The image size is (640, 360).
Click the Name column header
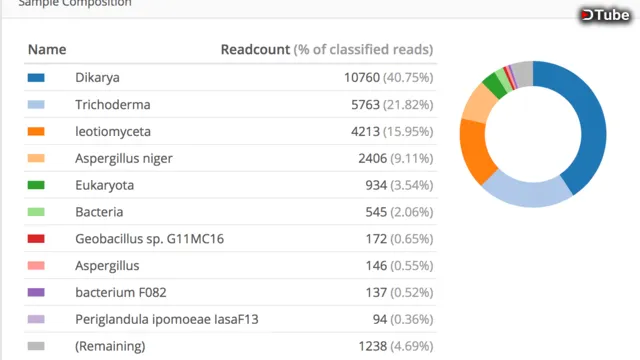pos(47,49)
